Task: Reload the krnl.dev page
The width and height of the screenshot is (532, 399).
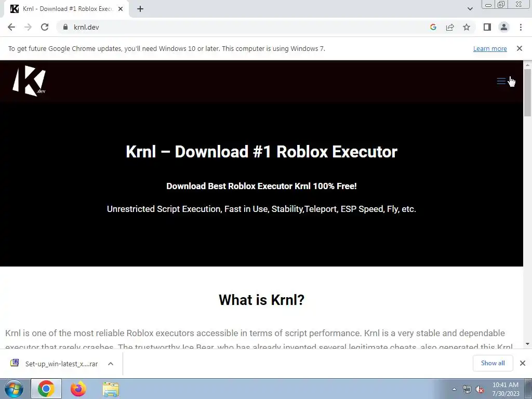Action: coord(45,27)
